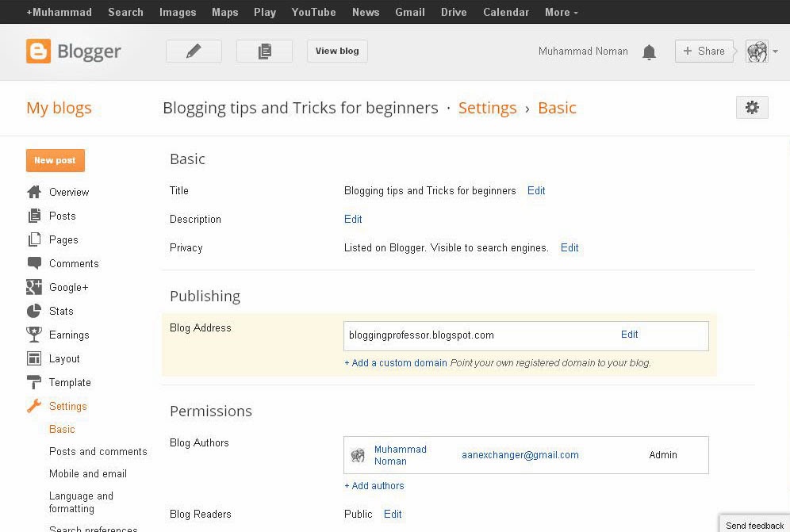Screen dimensions: 790x532
Task: Select Layout label in the sidebar
Action: click(x=64, y=358)
